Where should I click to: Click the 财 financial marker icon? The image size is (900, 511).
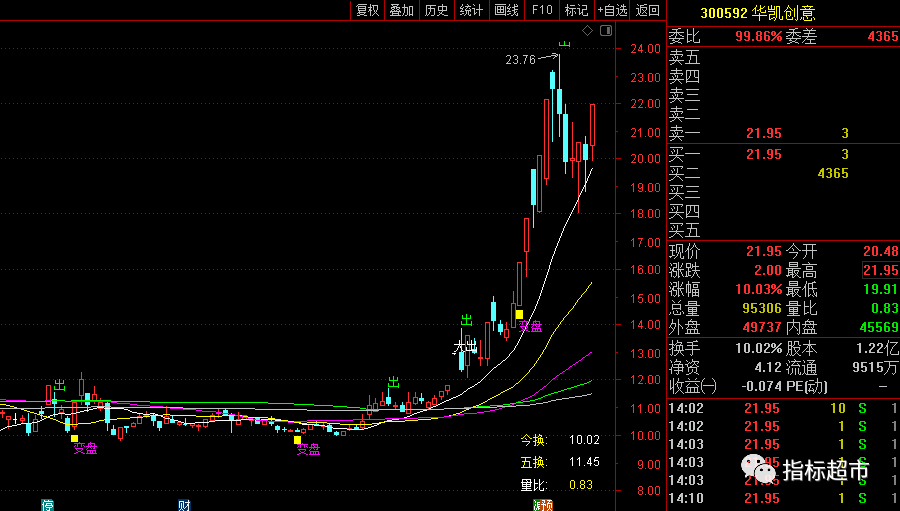point(184,505)
